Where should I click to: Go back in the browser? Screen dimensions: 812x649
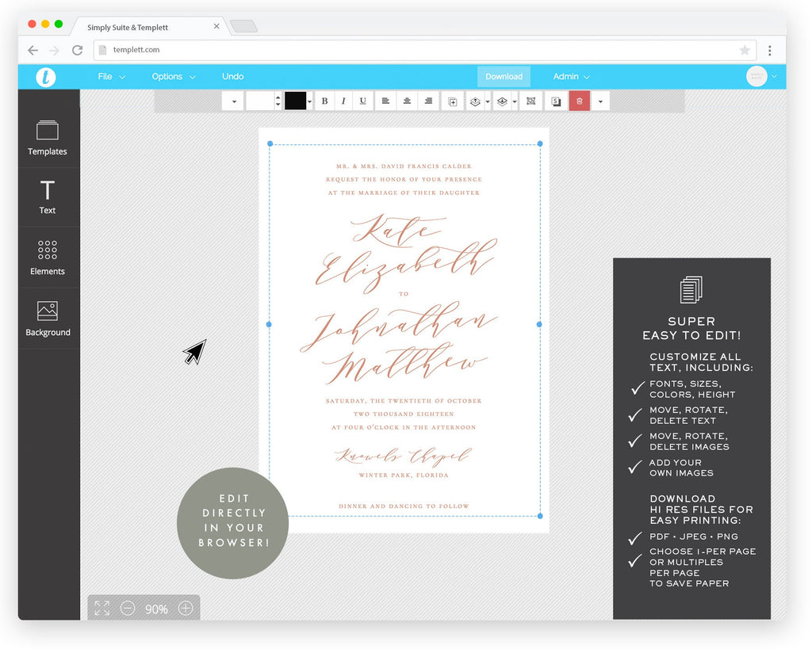33,50
